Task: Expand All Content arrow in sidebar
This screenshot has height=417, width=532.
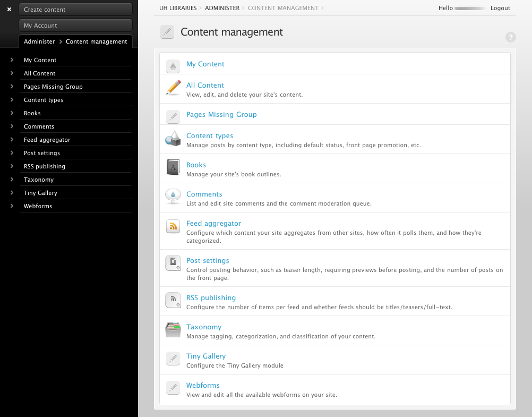Action: [x=12, y=73]
